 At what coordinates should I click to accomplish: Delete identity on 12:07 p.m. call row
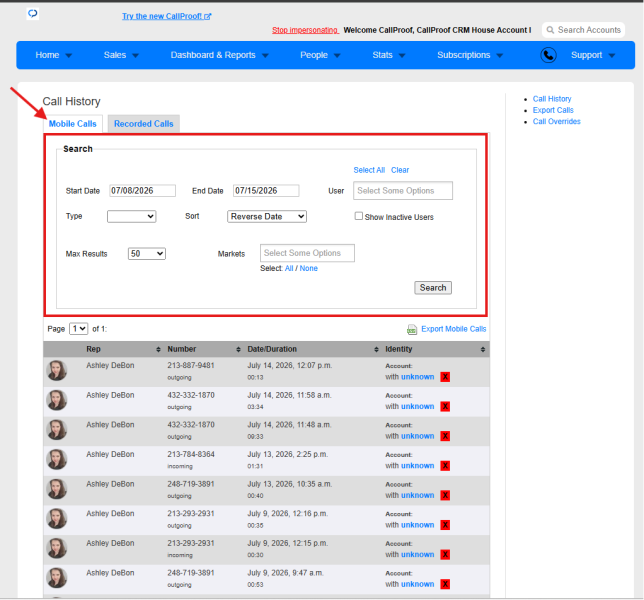click(x=445, y=377)
